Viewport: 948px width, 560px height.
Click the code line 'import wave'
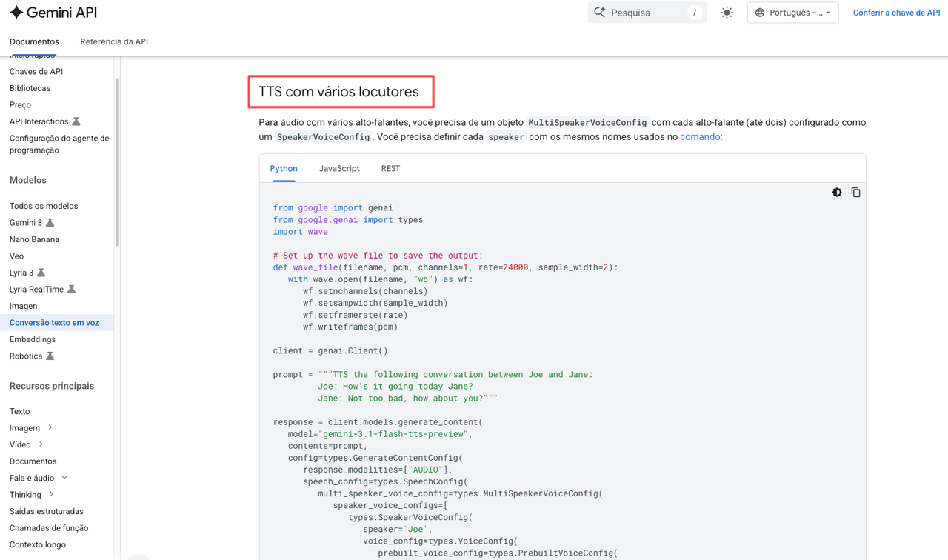click(301, 232)
